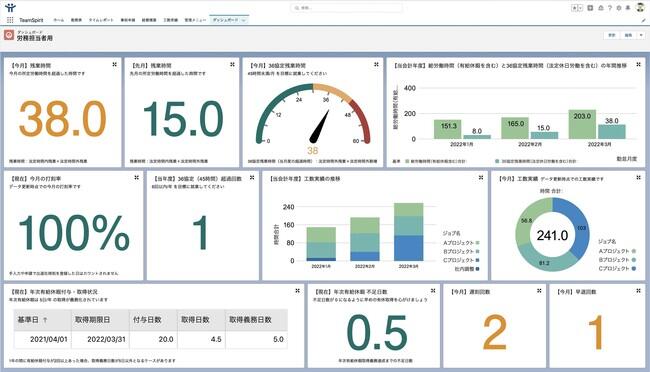
Task: Click the red dashboard icon beside title
Action: pyautogui.click(x=9, y=35)
